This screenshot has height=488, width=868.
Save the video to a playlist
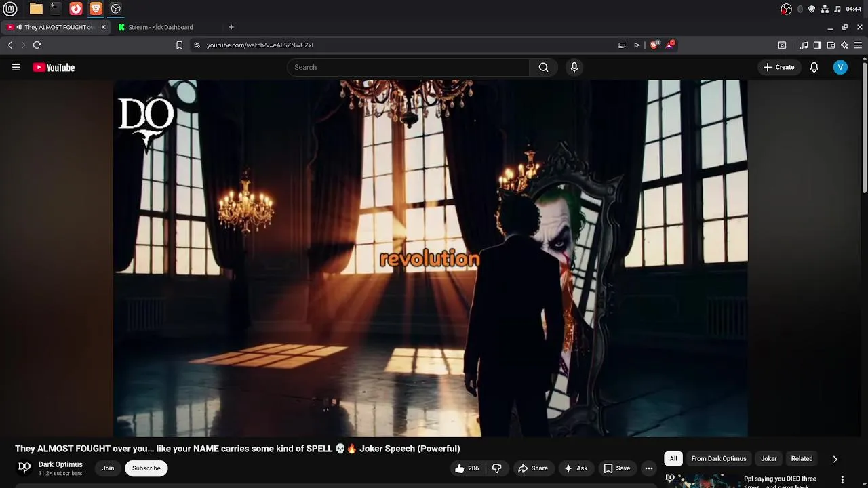617,468
